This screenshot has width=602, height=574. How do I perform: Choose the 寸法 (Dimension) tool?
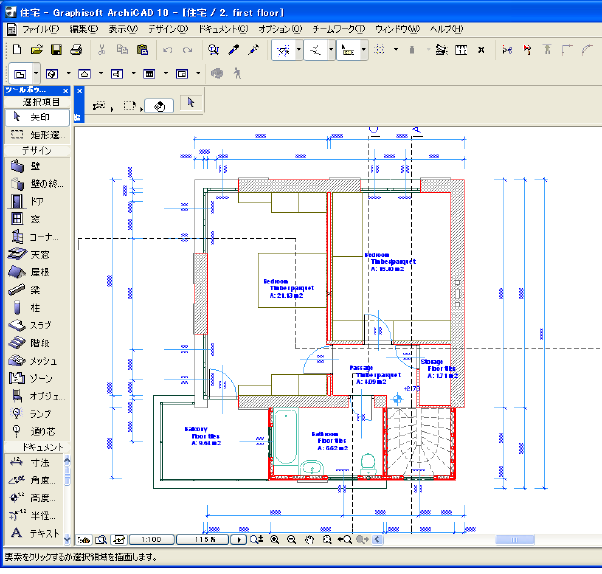[35, 462]
